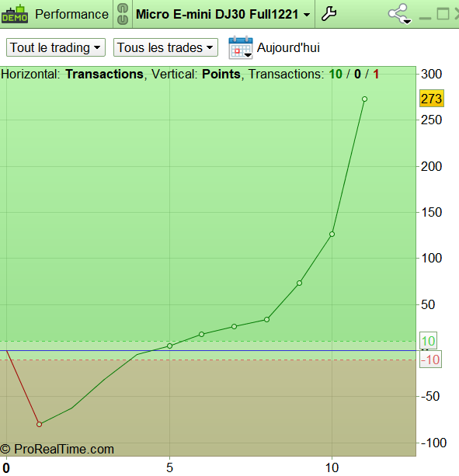This screenshot has width=459, height=476.
Task: Open the calendar date picker icon
Action: pos(241,47)
